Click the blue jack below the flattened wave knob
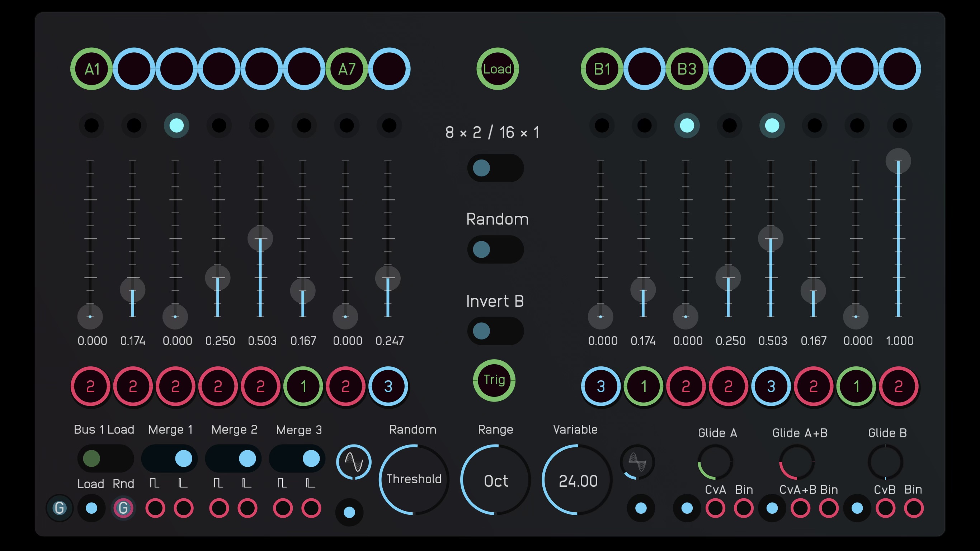 click(641, 508)
